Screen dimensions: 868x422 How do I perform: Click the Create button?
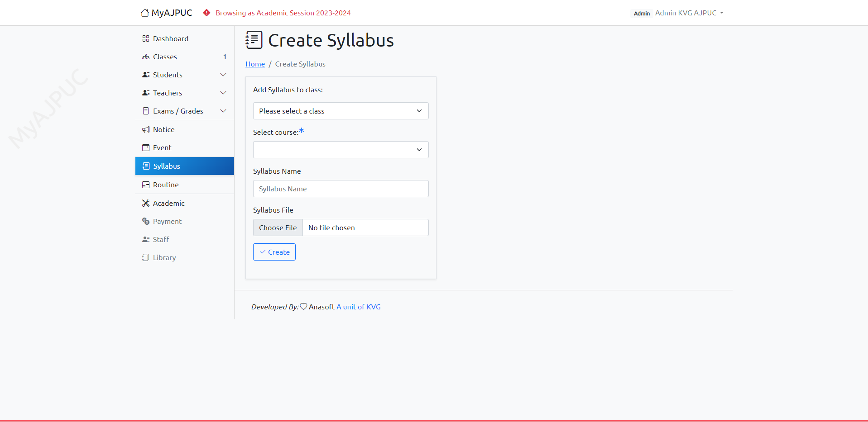click(274, 252)
